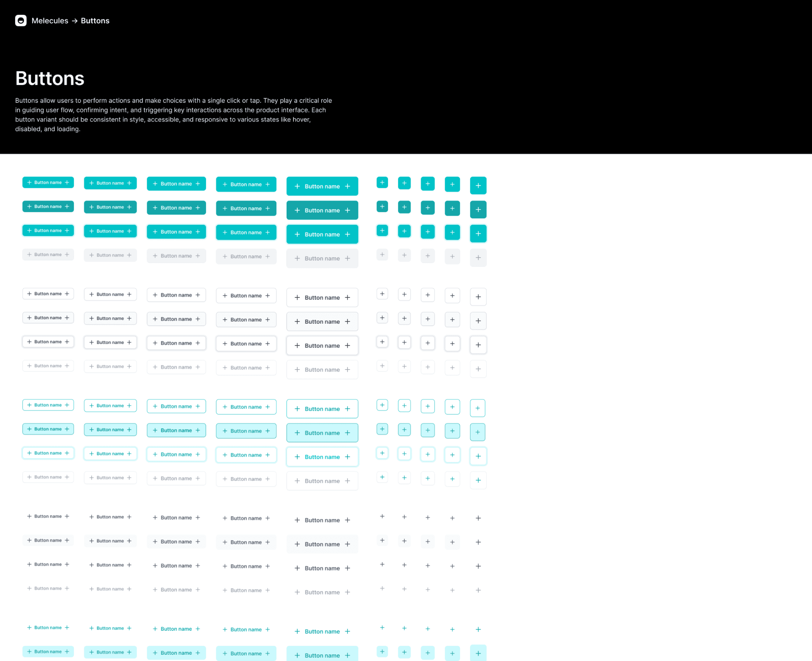This screenshot has width=812, height=661.
Task: Click the smallest borderless light-teal tinted Button name at bottom
Action: [48, 652]
